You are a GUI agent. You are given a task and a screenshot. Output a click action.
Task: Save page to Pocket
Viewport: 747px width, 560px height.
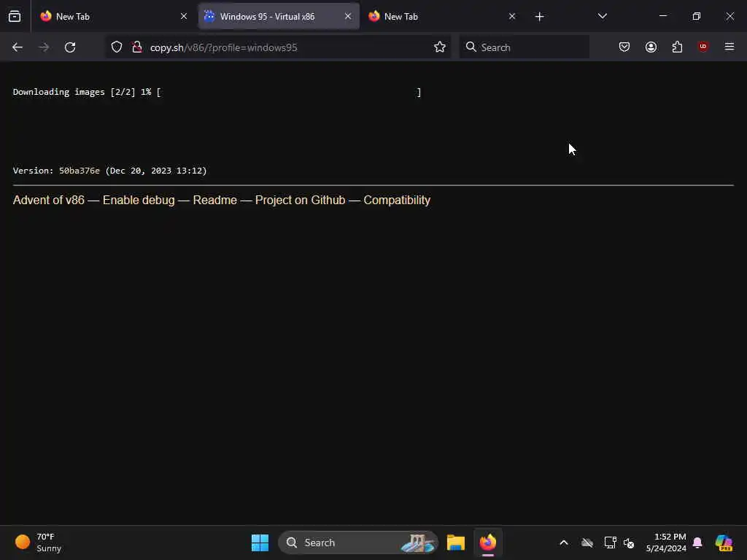(624, 47)
